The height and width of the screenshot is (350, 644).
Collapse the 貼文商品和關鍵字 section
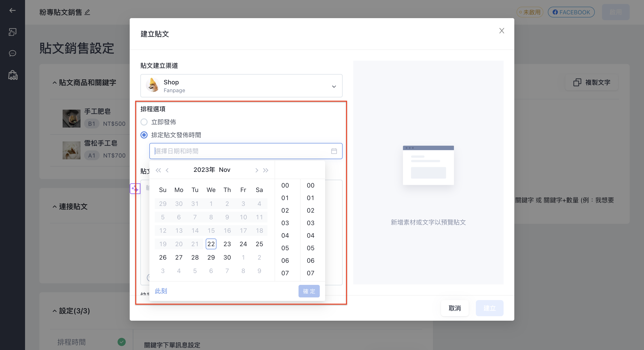click(x=55, y=83)
